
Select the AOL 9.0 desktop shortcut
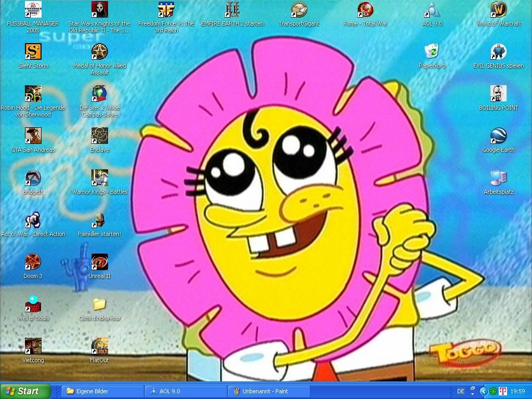(432, 9)
